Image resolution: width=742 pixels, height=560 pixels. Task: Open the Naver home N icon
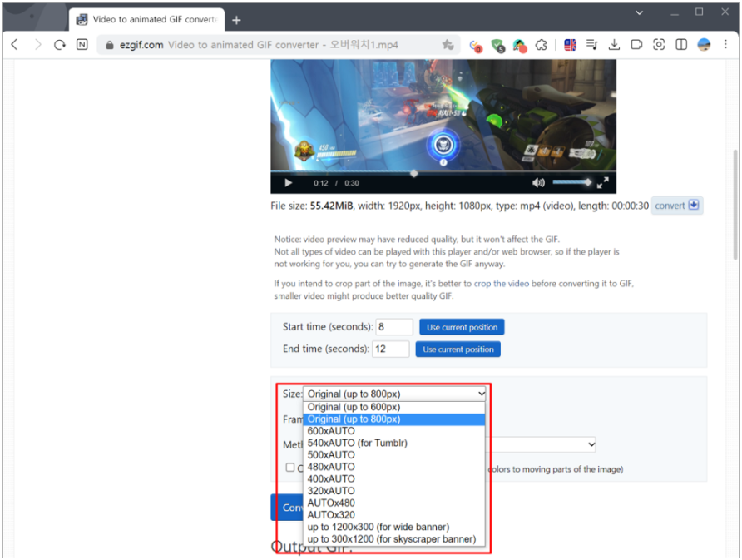click(82, 44)
